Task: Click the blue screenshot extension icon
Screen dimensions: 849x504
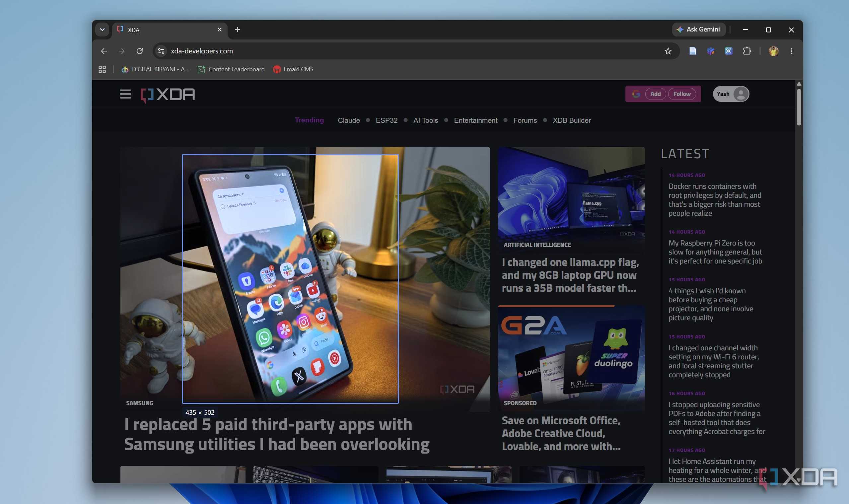Action: pos(729,51)
